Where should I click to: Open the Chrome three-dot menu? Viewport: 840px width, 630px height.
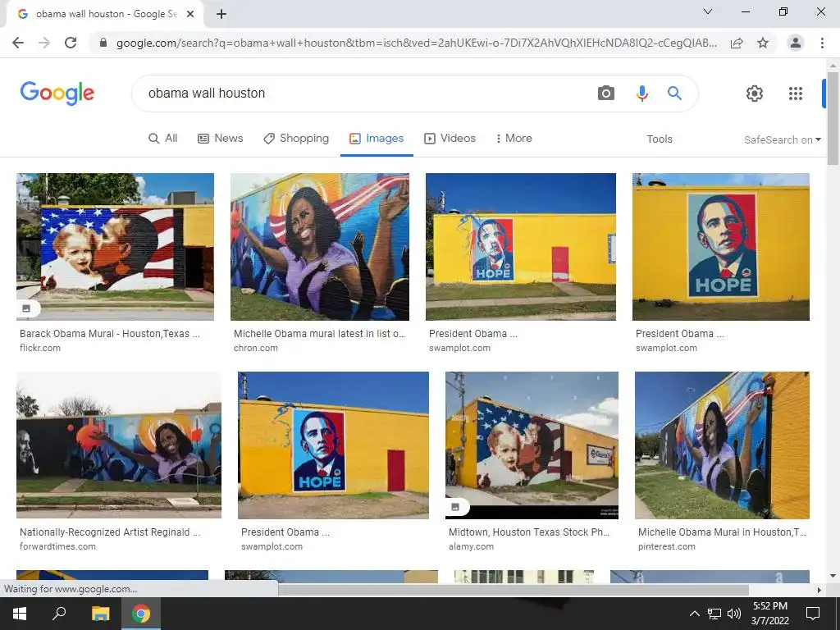point(822,43)
